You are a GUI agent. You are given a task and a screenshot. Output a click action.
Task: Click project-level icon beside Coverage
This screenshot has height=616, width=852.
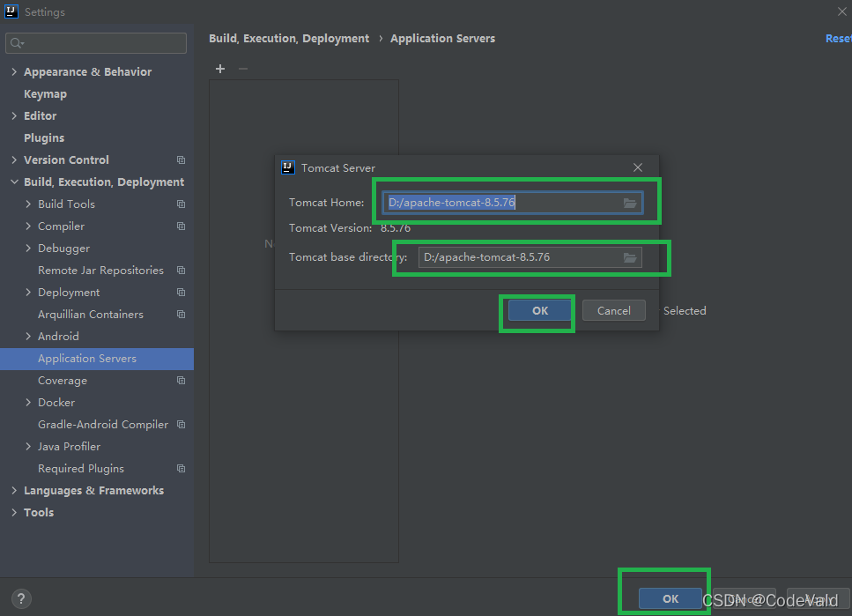tap(181, 381)
